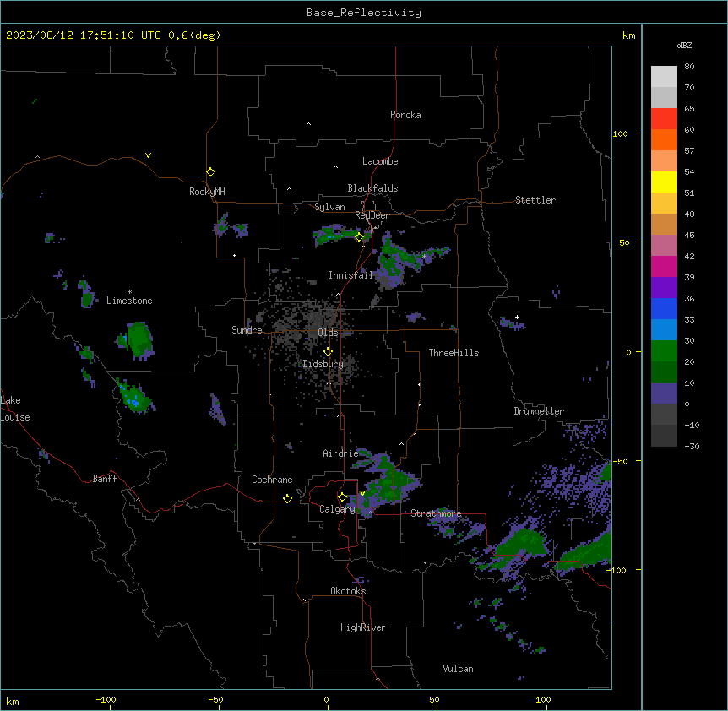Select the yellow diamond marker south of Cochrane
Screen dimensions: 728x711
point(287,498)
